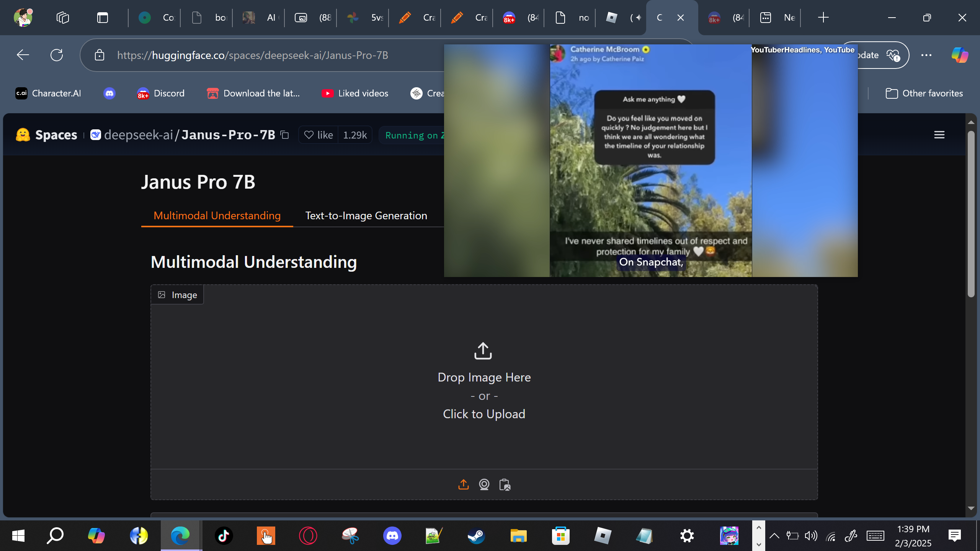Open the Other favorites folder

pos(924,93)
